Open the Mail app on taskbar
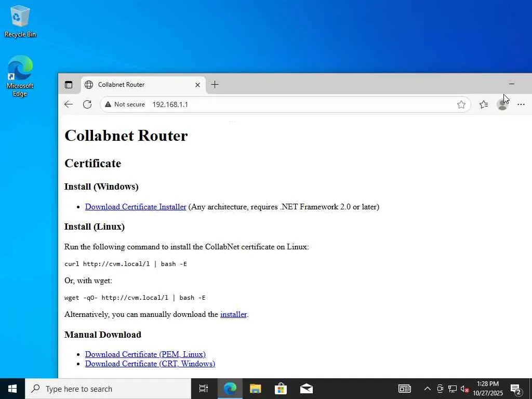 [307, 389]
